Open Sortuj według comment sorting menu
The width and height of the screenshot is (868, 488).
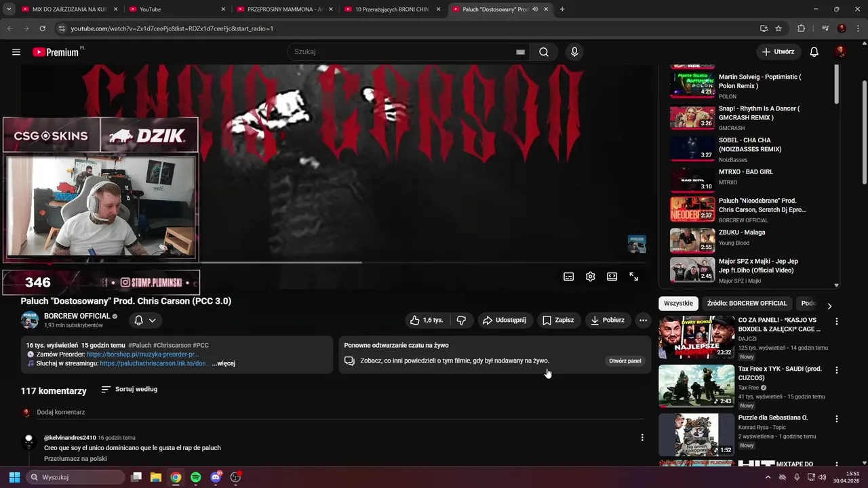pos(129,390)
